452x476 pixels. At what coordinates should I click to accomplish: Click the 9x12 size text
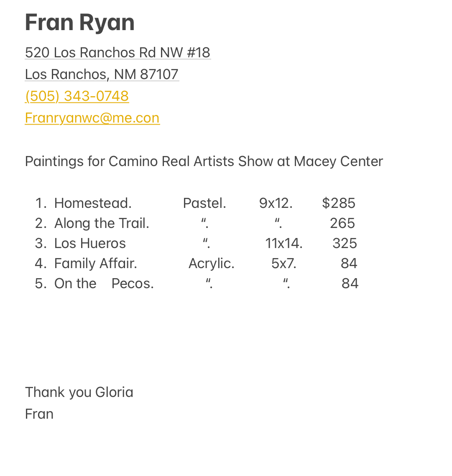point(276,203)
